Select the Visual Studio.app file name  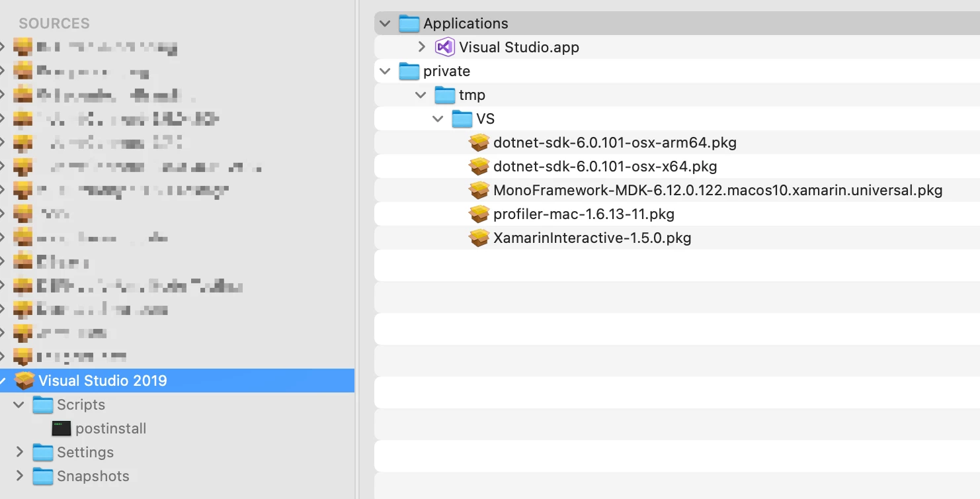tap(519, 48)
